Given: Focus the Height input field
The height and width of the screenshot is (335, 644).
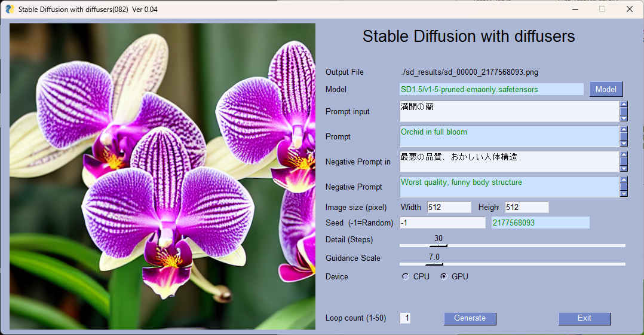Looking at the screenshot, I should (526, 207).
